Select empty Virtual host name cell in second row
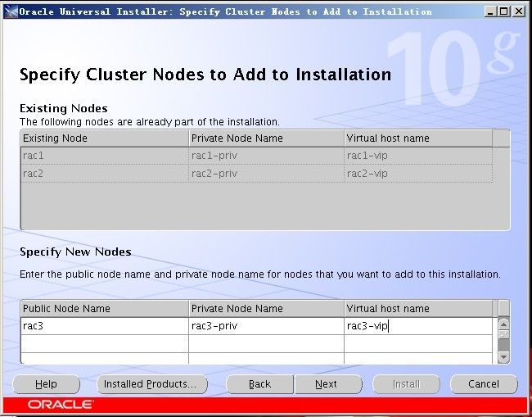 418,343
